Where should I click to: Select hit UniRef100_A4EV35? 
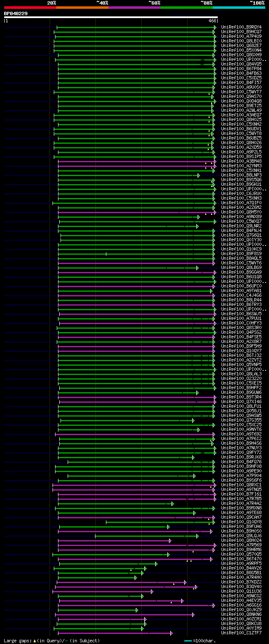click(x=241, y=601)
